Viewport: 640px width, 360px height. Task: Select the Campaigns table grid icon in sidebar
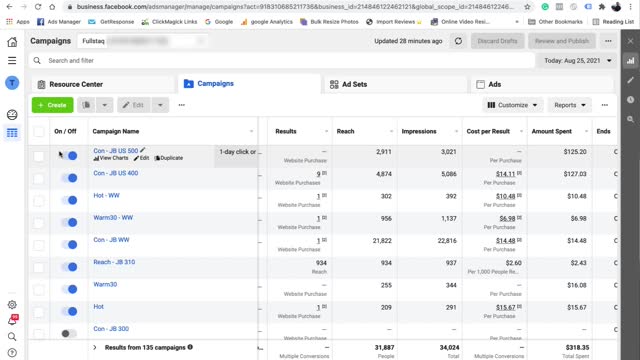[x=12, y=133]
